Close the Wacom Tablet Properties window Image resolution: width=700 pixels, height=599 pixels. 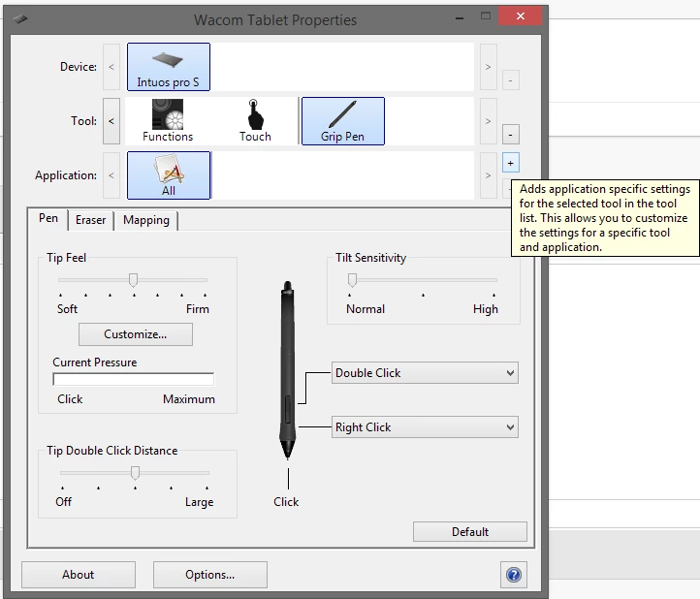[520, 16]
